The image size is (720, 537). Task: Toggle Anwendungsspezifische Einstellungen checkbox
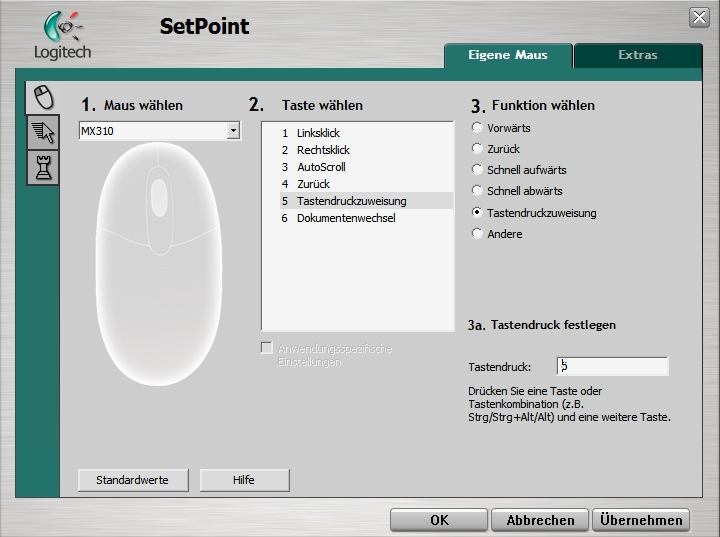[266, 348]
